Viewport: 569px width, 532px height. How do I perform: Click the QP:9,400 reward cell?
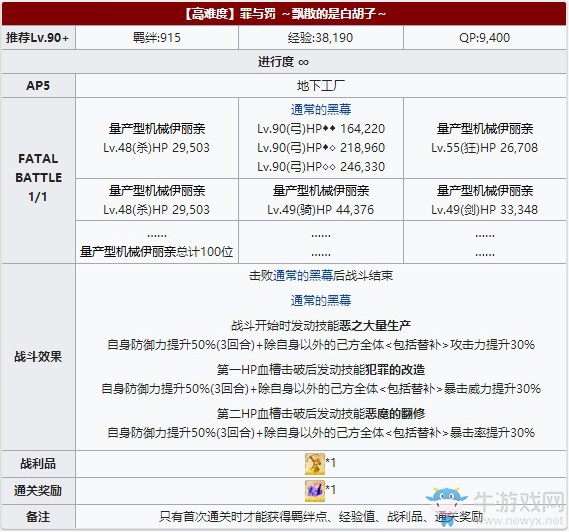point(485,38)
